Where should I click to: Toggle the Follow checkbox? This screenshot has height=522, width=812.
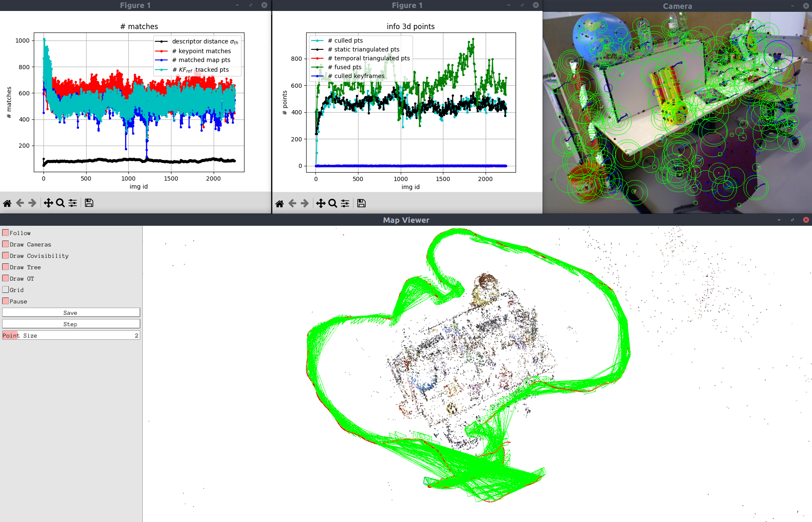click(5, 233)
